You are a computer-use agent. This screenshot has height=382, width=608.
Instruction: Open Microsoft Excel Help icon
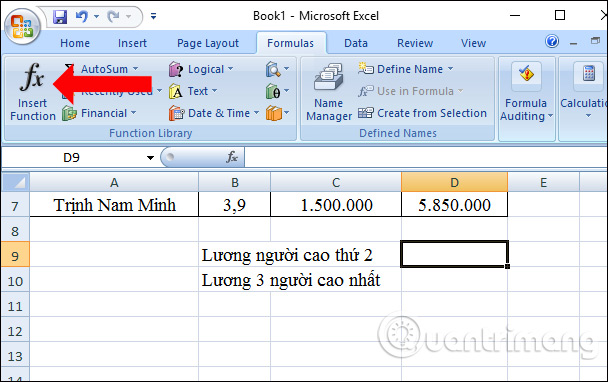[x=552, y=41]
